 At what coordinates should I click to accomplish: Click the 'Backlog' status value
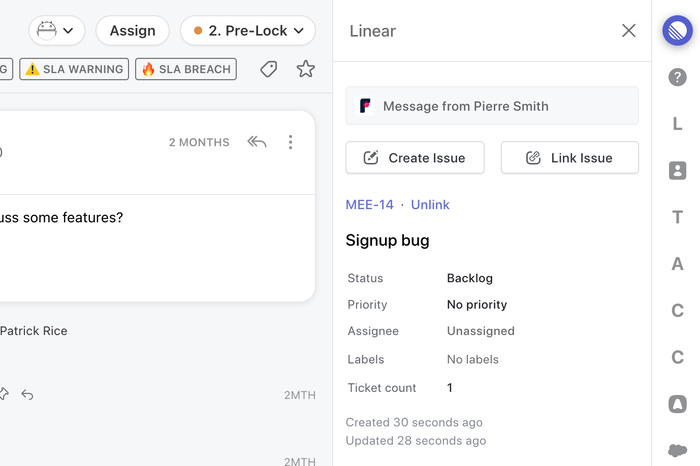pyautogui.click(x=470, y=278)
